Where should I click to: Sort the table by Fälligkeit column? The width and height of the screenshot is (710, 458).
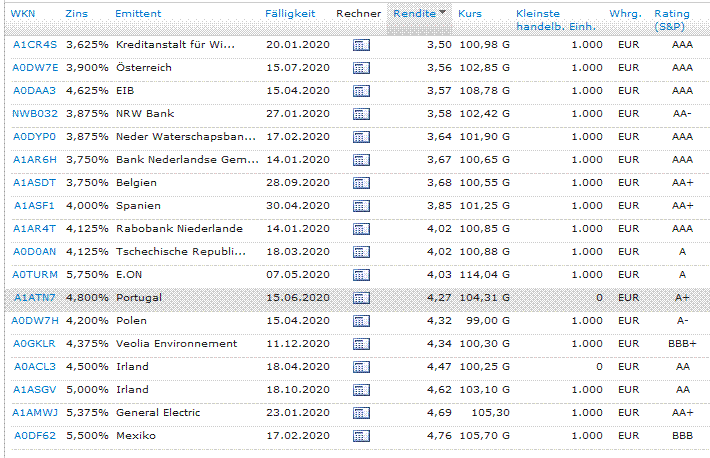(290, 14)
